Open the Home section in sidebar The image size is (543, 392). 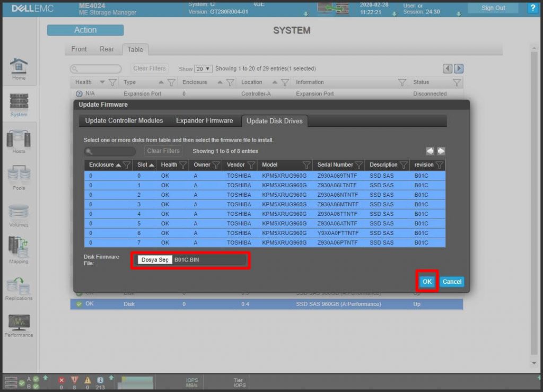(x=19, y=68)
